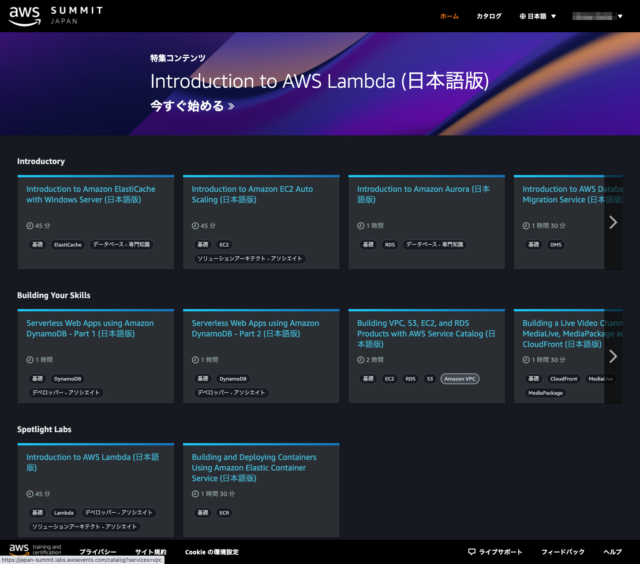Image resolution: width=640 pixels, height=564 pixels.
Task: Show next Building Your Skills labs chevron
Action: point(613,356)
